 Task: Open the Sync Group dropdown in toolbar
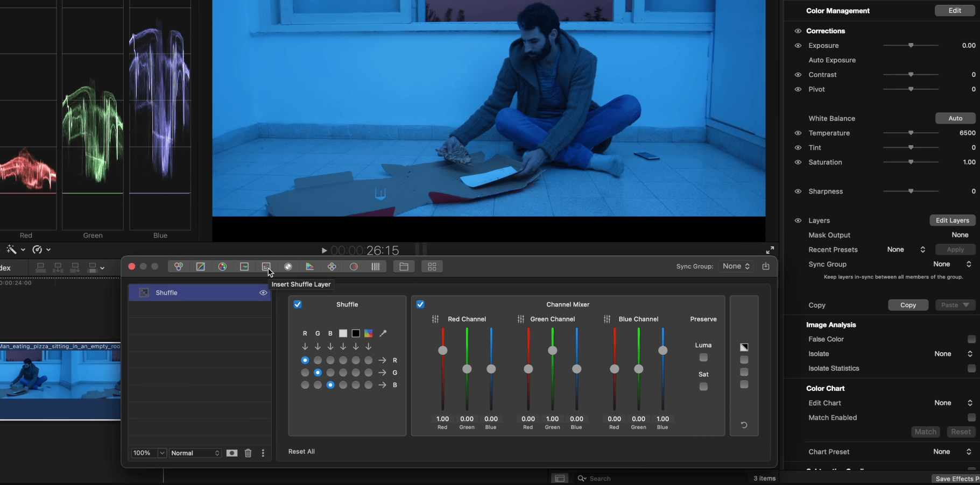[x=736, y=266]
